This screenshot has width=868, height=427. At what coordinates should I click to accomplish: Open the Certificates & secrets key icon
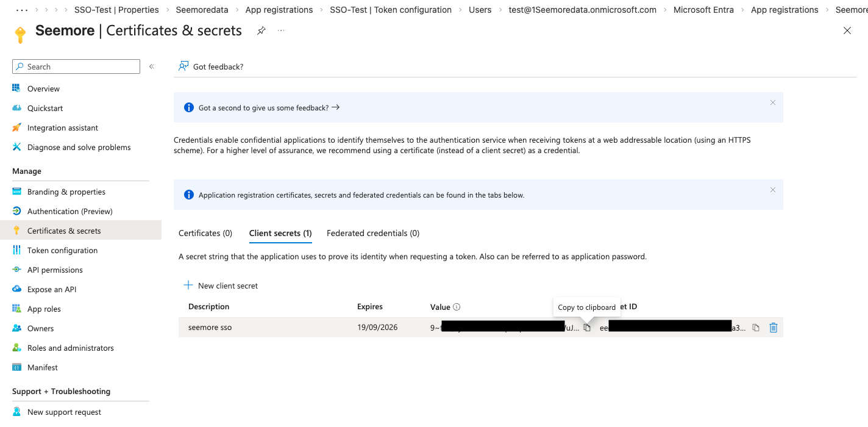click(x=20, y=32)
